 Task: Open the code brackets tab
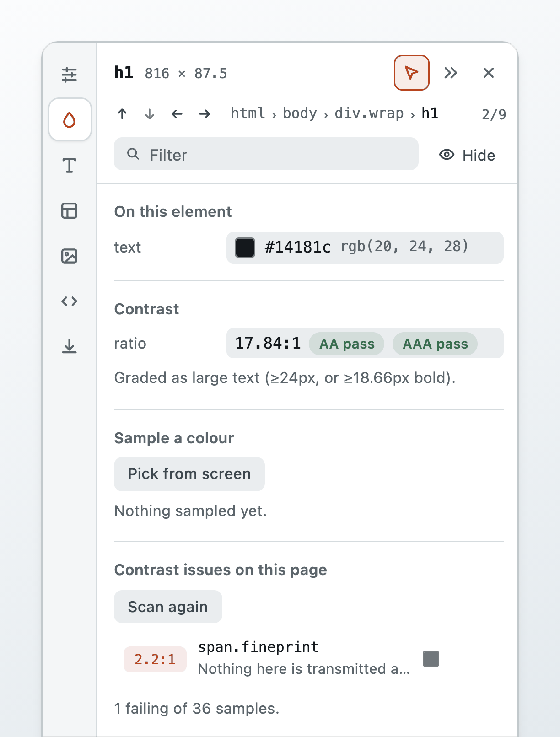pyautogui.click(x=70, y=301)
